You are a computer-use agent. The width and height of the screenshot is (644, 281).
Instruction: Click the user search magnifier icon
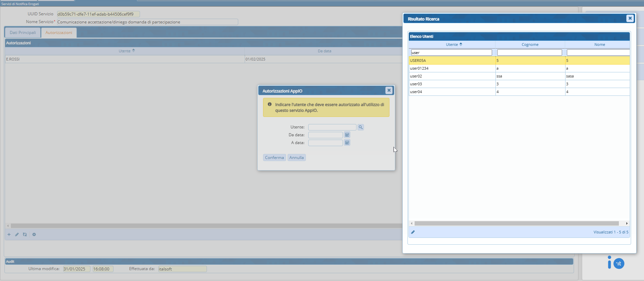pos(361,127)
